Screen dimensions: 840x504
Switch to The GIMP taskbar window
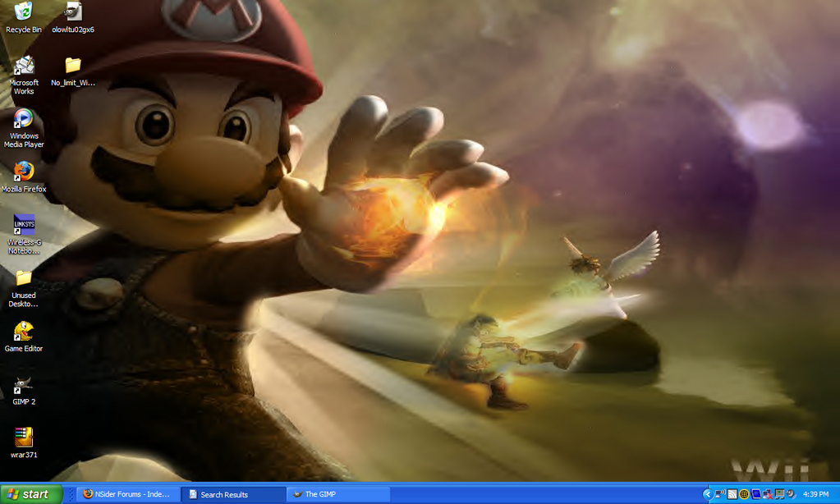pyautogui.click(x=338, y=494)
